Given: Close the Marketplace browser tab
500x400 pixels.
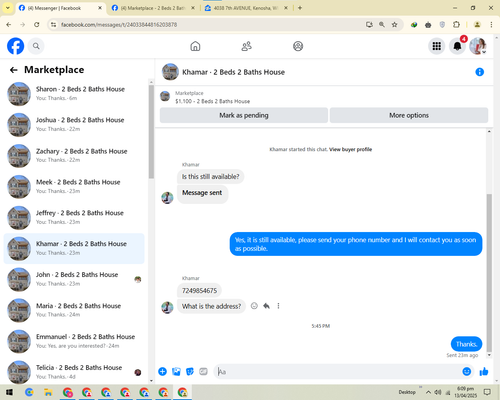Looking at the screenshot, I should click(193, 8).
